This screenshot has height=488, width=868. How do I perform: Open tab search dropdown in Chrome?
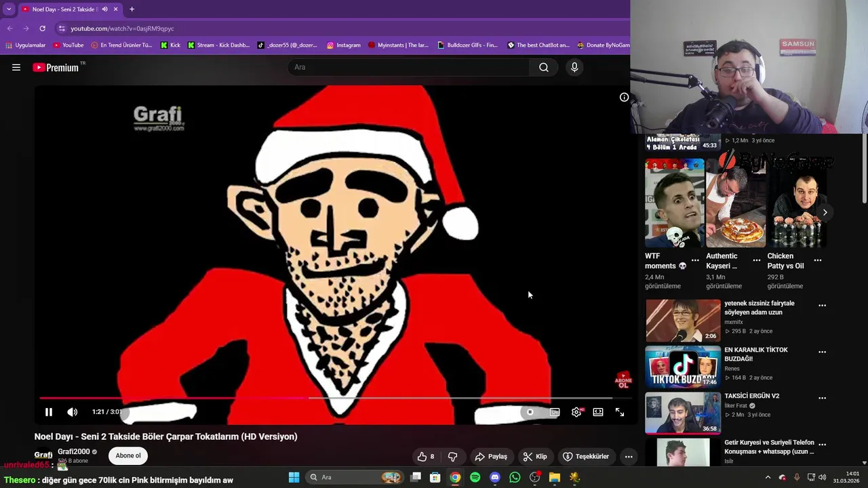[x=9, y=9]
